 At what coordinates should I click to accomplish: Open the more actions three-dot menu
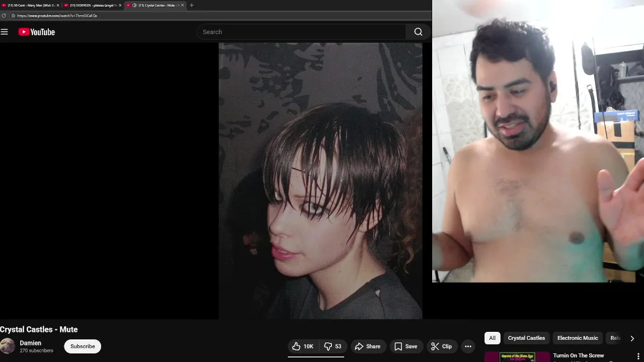(x=468, y=346)
